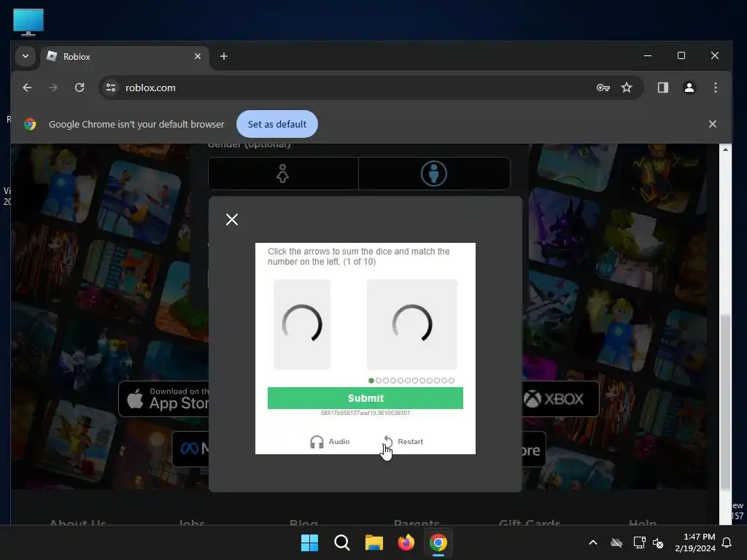Screen dimensions: 747x560
Task: Click the scrollbar up arrow
Action: (x=725, y=149)
